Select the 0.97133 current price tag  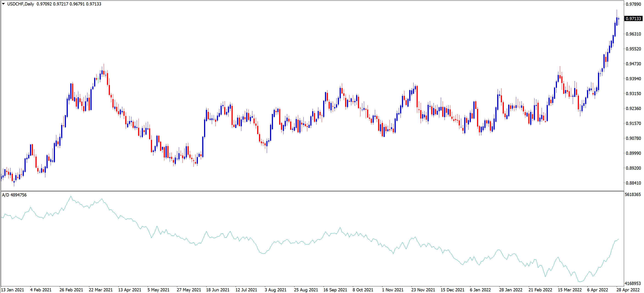click(633, 19)
